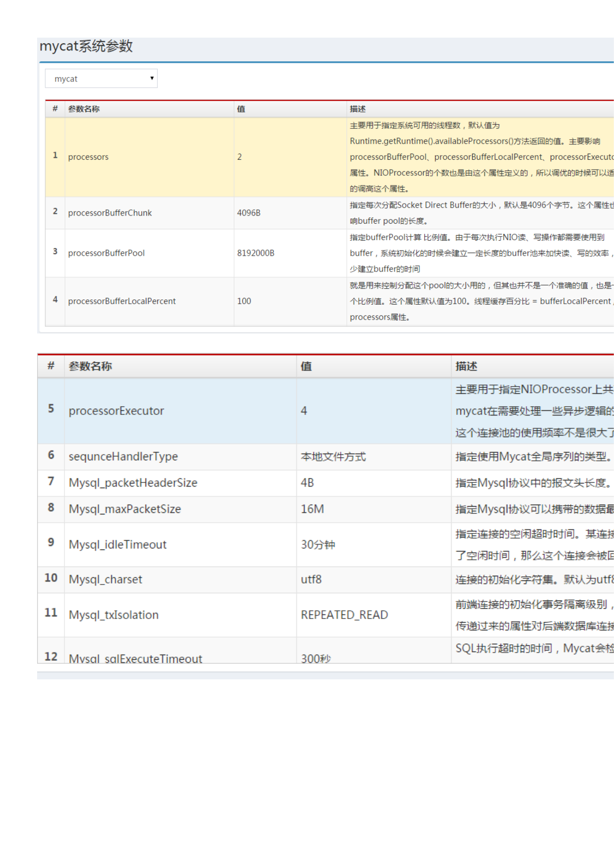The width and height of the screenshot is (614, 868).
Task: Select Mysql_packetHeaderSize parameter name
Action: point(133,483)
